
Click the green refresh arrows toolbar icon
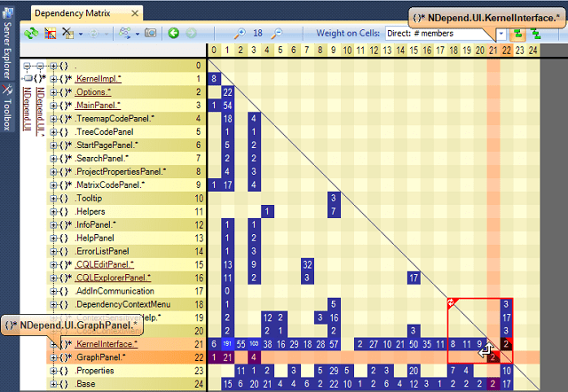[x=31, y=34]
